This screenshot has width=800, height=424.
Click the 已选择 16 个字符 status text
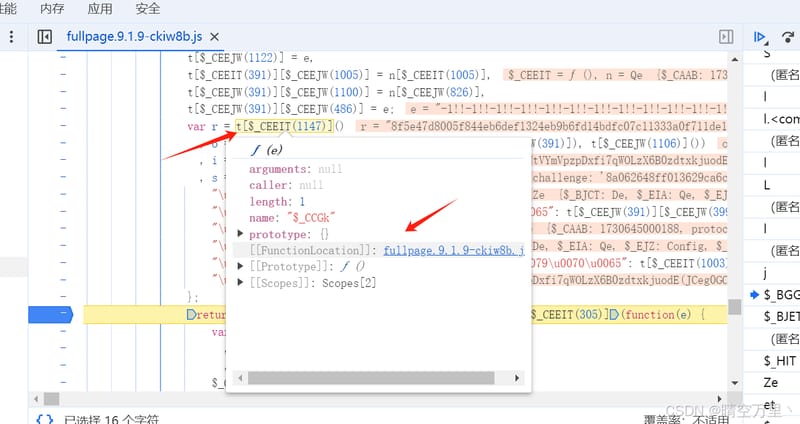[x=111, y=419]
